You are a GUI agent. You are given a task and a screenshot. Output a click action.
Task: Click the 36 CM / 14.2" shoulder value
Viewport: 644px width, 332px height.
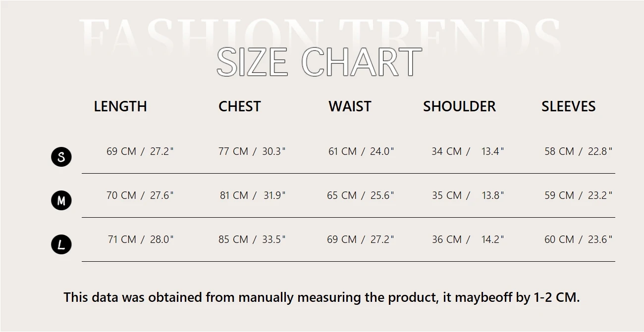[x=468, y=239]
